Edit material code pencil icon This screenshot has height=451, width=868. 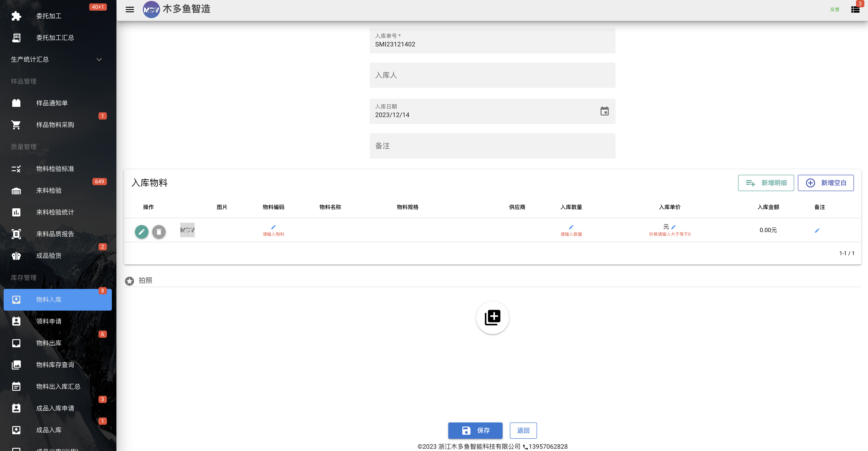pos(273,227)
